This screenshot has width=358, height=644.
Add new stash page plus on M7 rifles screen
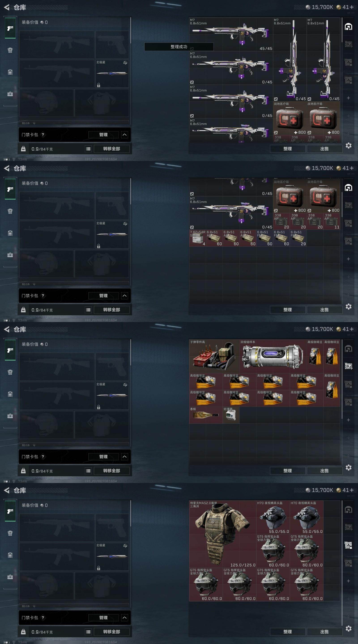348,98
